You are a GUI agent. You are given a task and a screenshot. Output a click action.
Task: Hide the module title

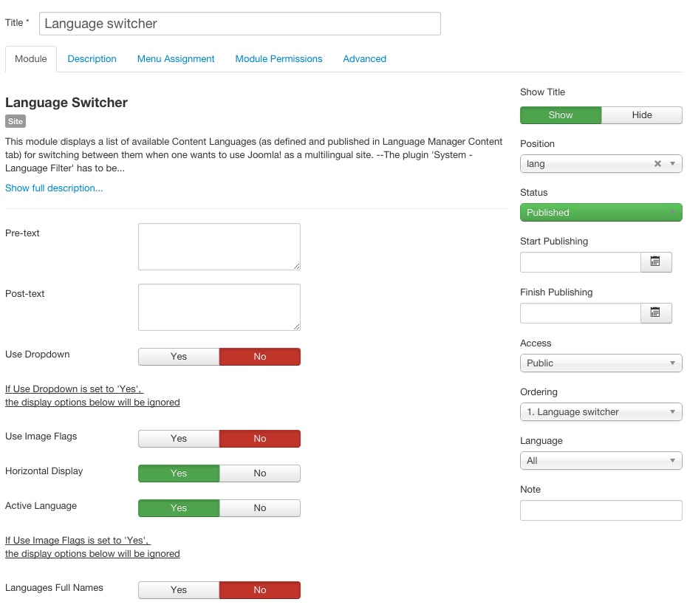(641, 115)
